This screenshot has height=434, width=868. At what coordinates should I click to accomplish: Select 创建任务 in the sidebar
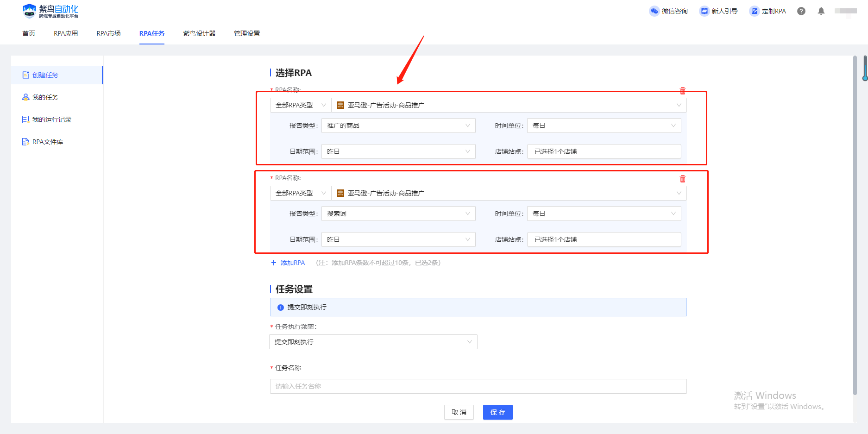pyautogui.click(x=57, y=75)
